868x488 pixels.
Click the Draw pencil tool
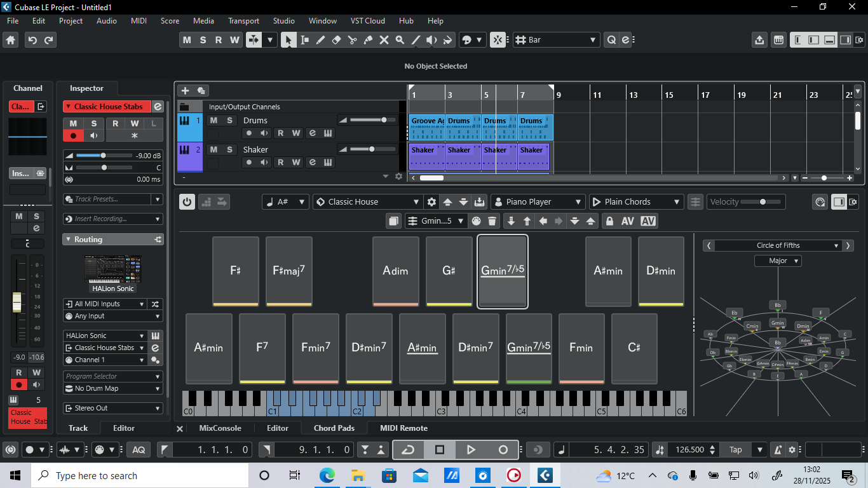(321, 40)
